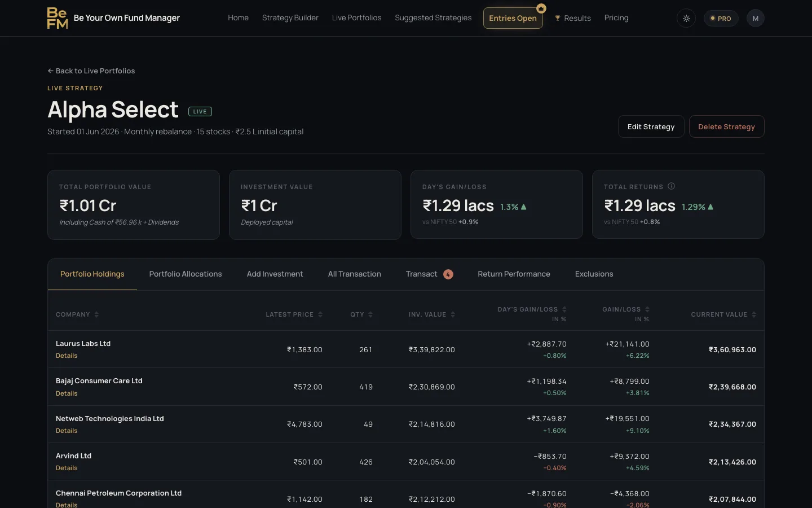
Task: Sort holdings by Company column
Action: pyautogui.click(x=77, y=314)
